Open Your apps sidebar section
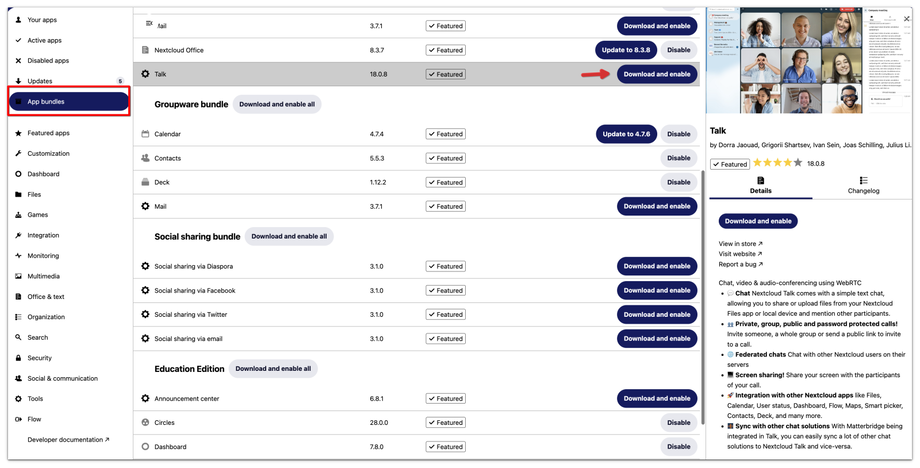The image size is (920, 468). pos(42,20)
